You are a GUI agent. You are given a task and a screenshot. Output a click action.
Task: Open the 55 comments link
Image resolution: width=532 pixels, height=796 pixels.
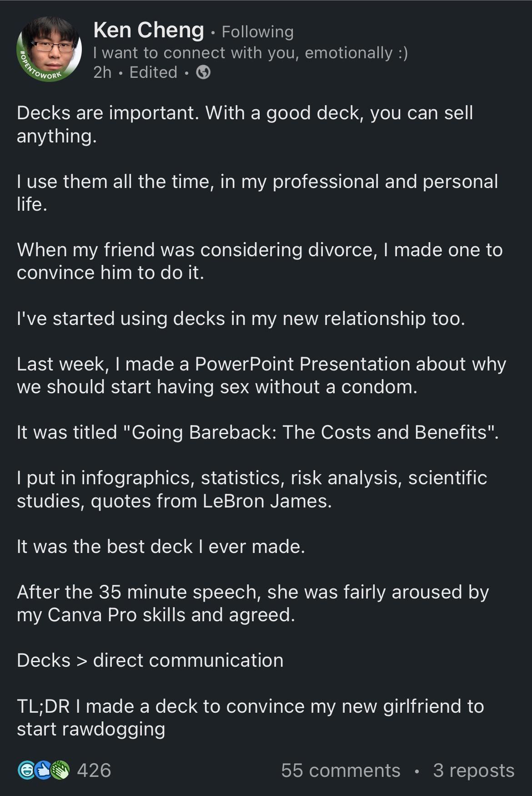341,770
